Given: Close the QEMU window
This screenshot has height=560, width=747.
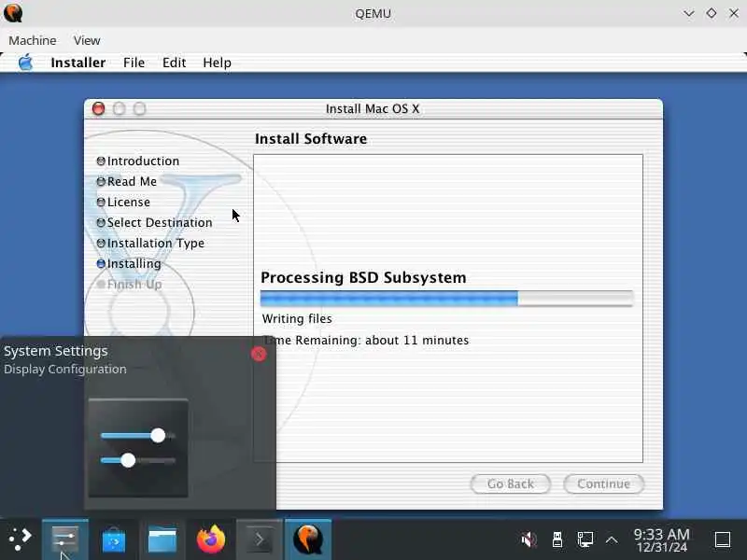Looking at the screenshot, I should (x=734, y=13).
